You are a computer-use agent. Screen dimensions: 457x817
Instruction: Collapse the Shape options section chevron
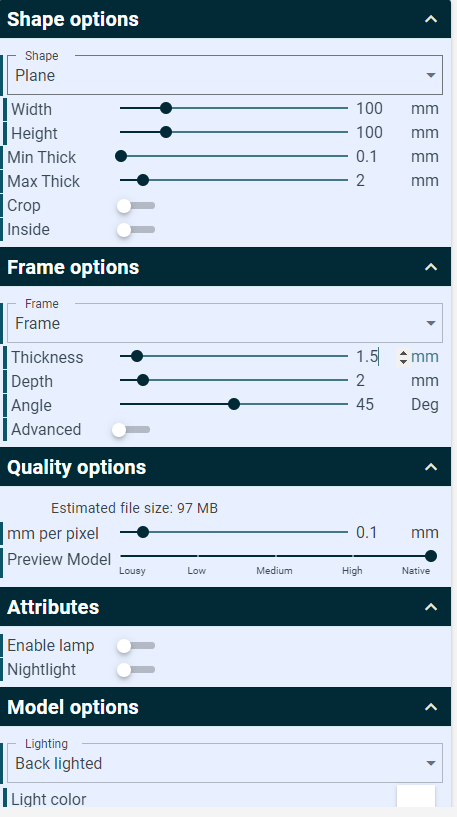tap(431, 19)
